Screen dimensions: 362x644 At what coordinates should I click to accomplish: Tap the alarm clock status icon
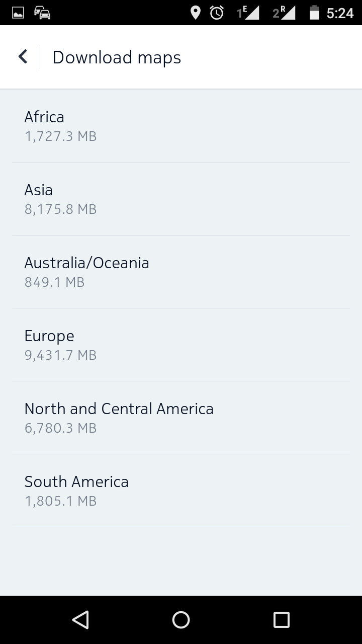tap(217, 13)
